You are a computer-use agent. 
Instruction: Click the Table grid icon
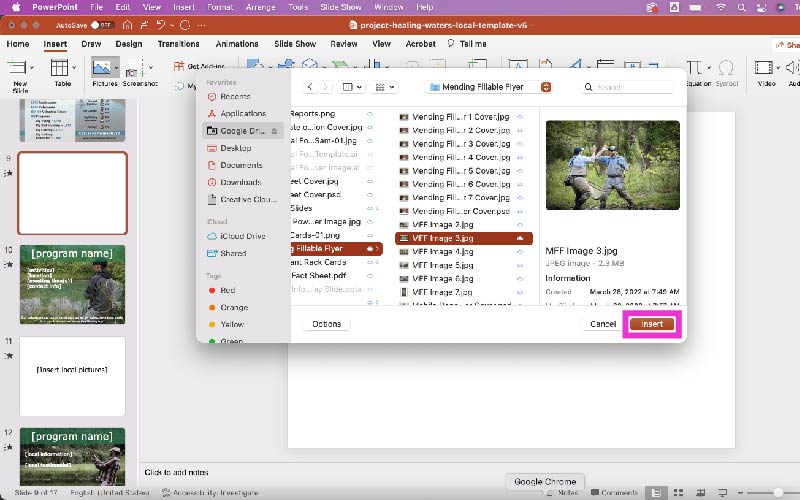(x=59, y=67)
